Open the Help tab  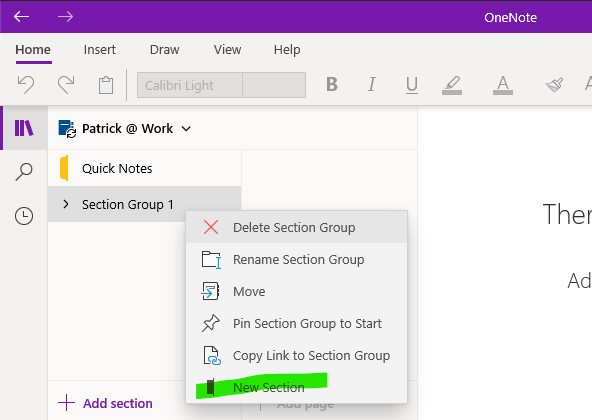[287, 49]
